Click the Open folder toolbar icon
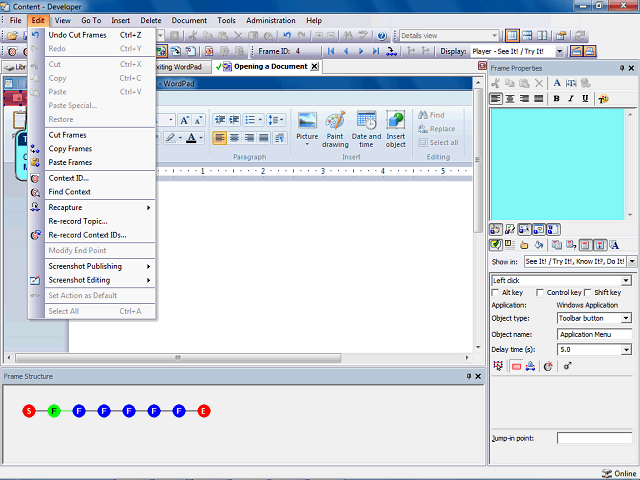640x480 pixels. 12,36
